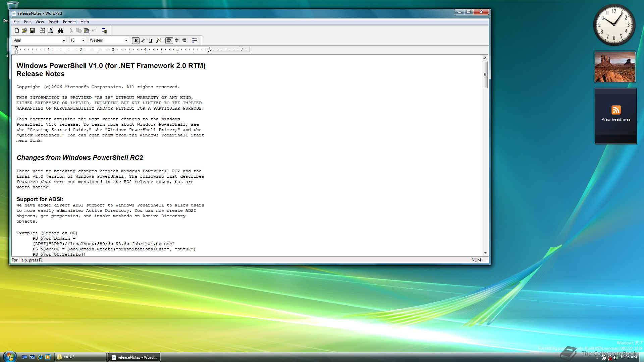Open Print Preview from the toolbar
The width and height of the screenshot is (644, 362).
pos(50,31)
